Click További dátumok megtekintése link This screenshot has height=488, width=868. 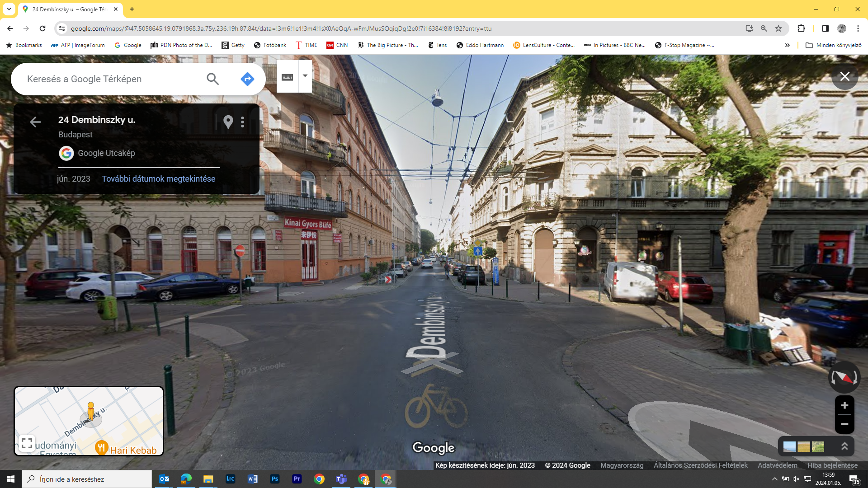click(158, 179)
